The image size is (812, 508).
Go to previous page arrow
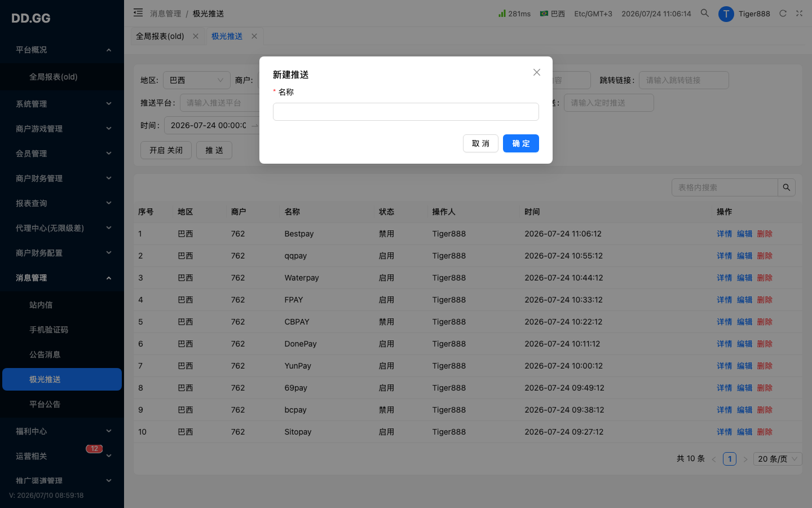[x=714, y=459]
